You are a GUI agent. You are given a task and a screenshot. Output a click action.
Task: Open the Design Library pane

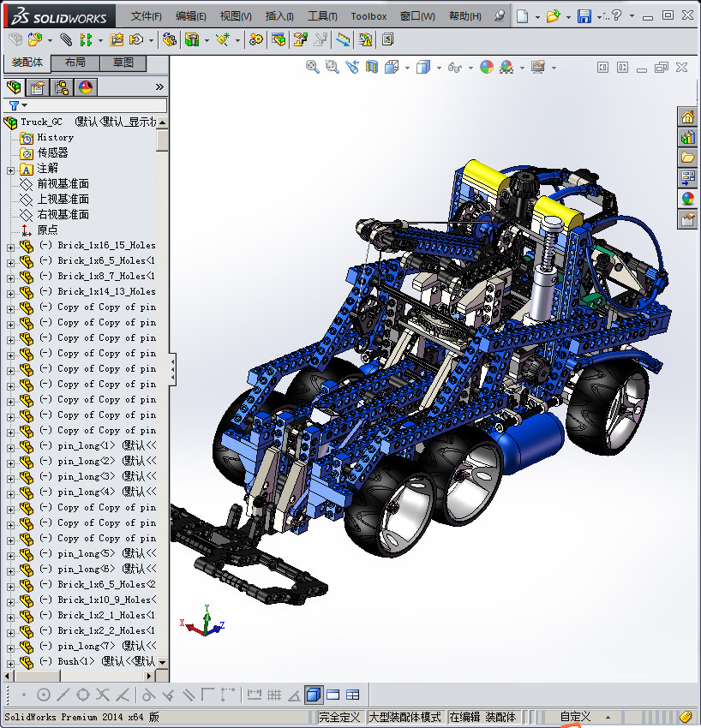[x=687, y=137]
